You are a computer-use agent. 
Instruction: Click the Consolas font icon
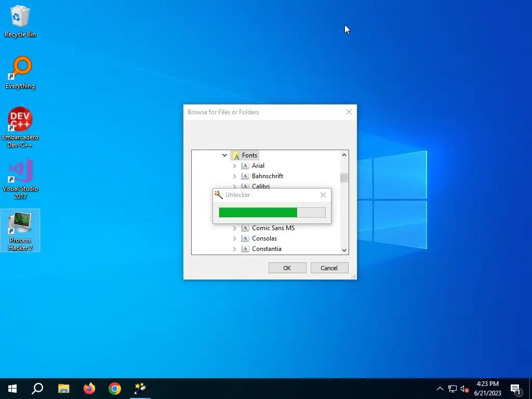pos(245,238)
